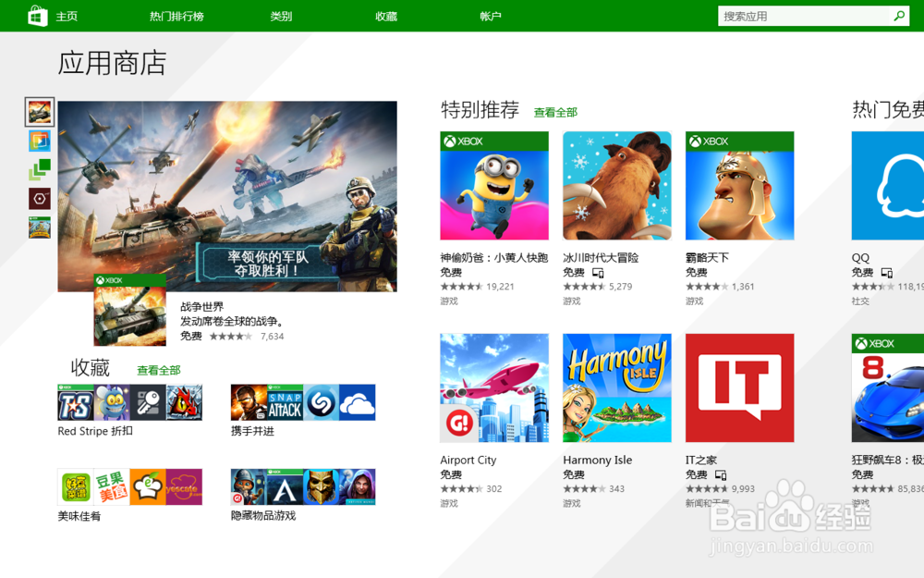Click the key icon in Red Stripe collection
Screen dimensions: 924x578
coord(148,402)
